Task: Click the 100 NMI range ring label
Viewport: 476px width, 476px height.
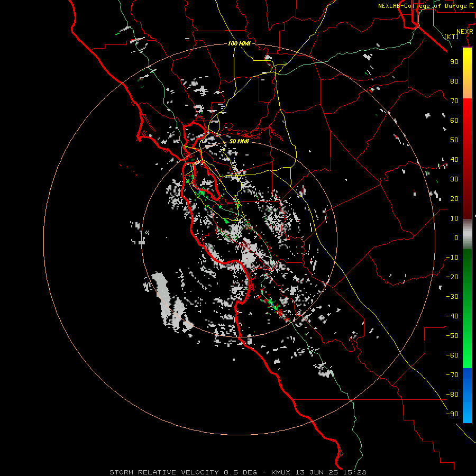Action: (239, 43)
